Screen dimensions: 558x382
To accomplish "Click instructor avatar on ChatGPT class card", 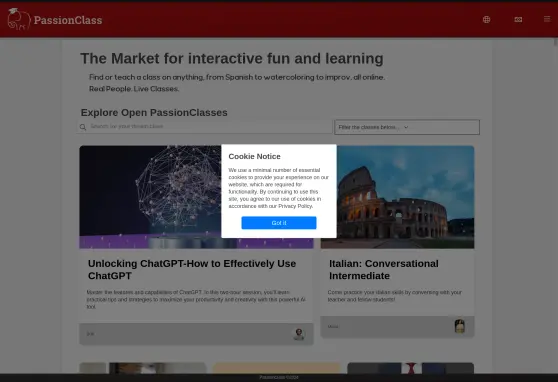I will (299, 334).
